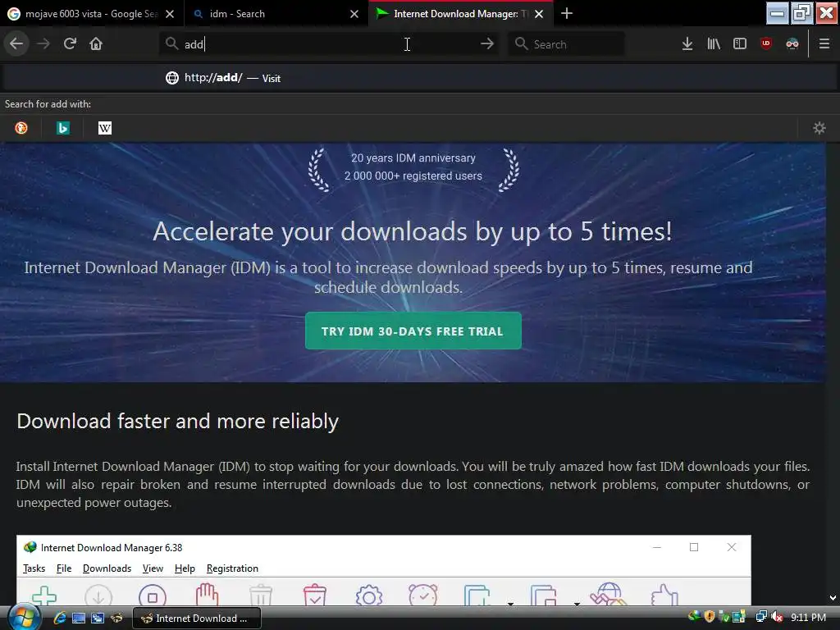Image resolution: width=840 pixels, height=630 pixels.
Task: Open the browser hamburger menu
Action: (x=824, y=44)
